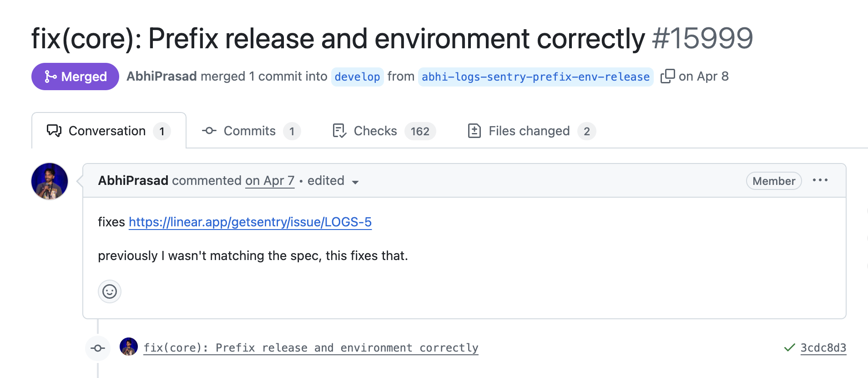Click the 'on Apr 7' comment timestamp

coord(270,181)
